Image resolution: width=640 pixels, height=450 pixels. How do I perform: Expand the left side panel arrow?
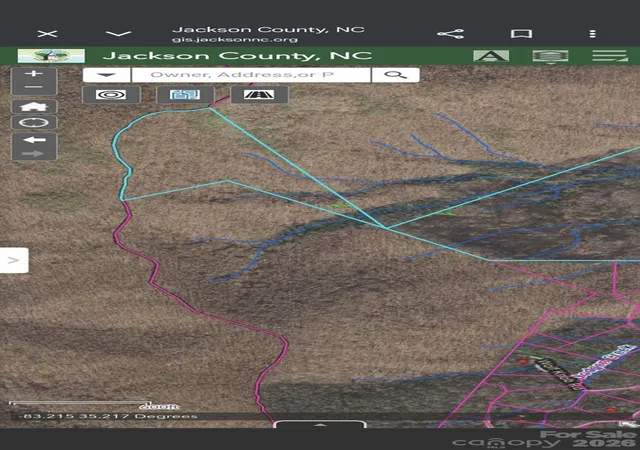(x=14, y=260)
